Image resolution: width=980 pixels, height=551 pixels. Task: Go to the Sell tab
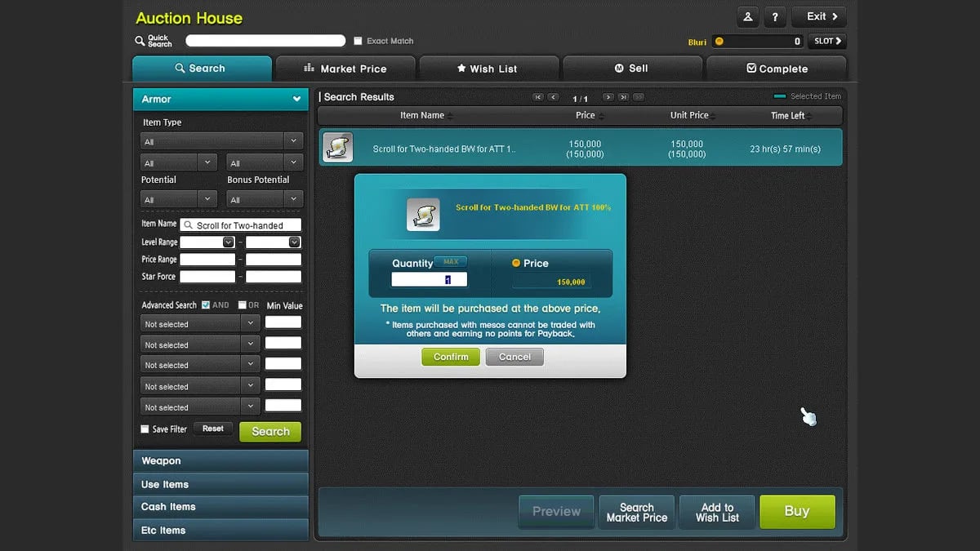(633, 69)
